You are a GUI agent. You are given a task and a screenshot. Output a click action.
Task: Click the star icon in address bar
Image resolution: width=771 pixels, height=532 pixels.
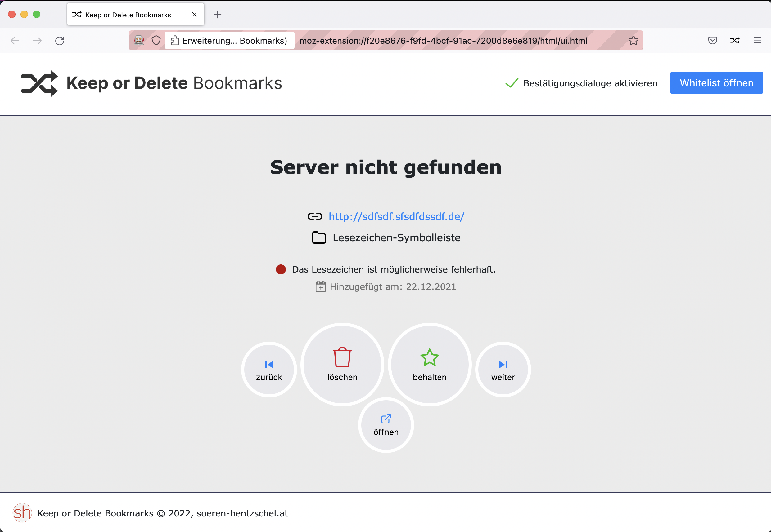tap(633, 41)
